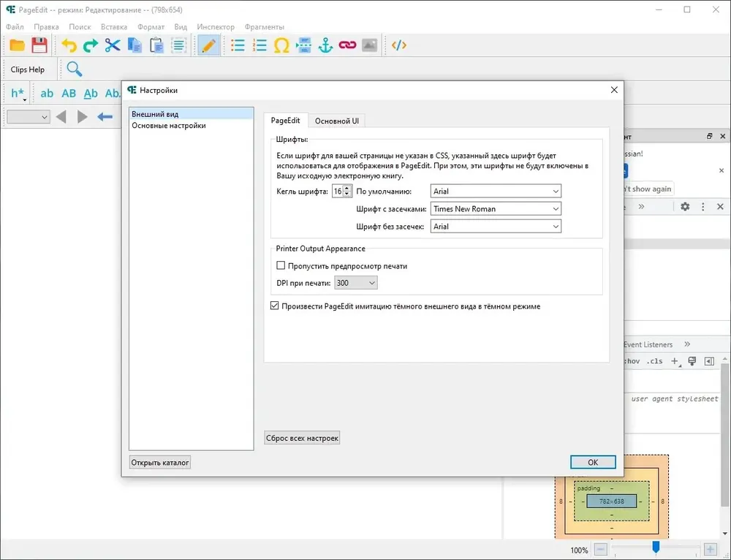This screenshot has width=731, height=560.
Task: Click the zoom slider handle in status bar
Action: tap(656, 547)
